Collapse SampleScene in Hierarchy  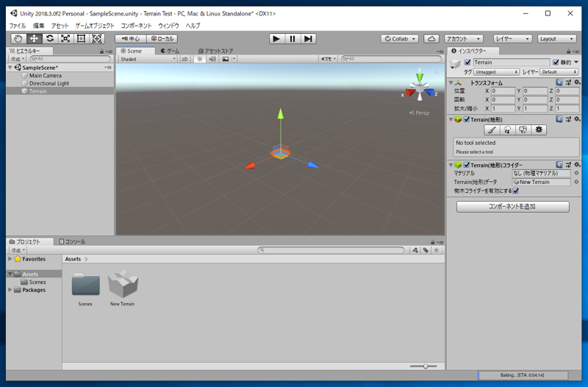pyautogui.click(x=10, y=68)
